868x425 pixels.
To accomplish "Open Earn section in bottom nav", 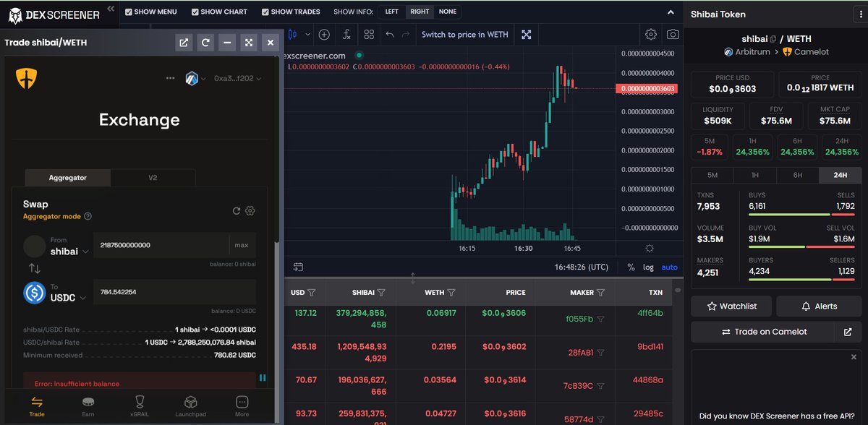I will click(88, 406).
